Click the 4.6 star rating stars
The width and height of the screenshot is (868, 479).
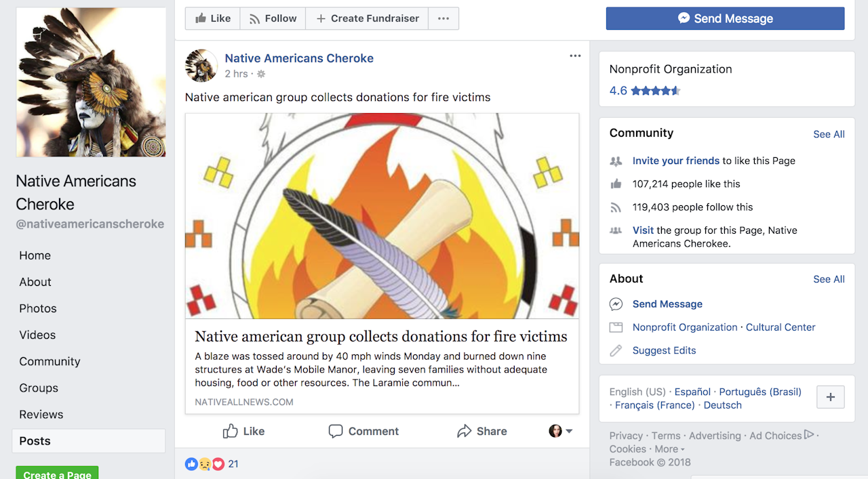click(x=654, y=90)
